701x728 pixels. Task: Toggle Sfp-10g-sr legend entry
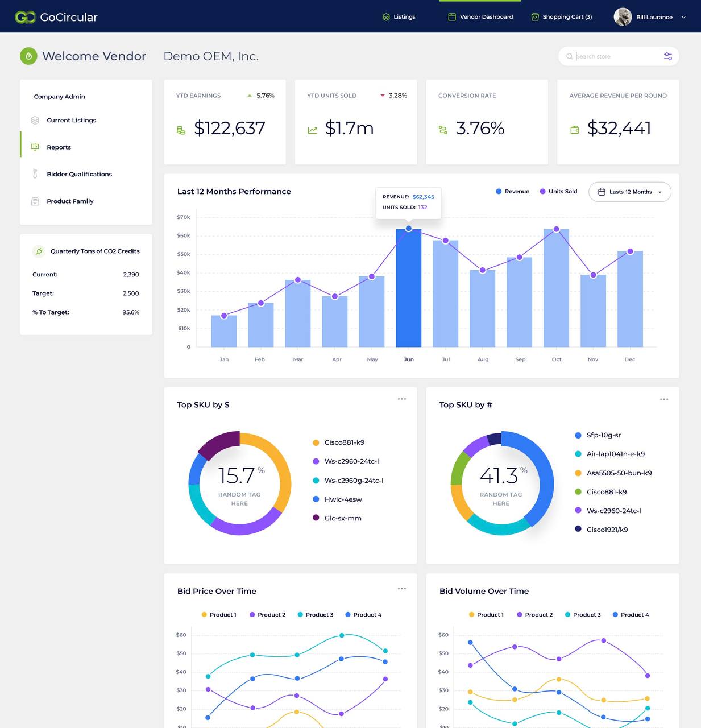point(598,435)
